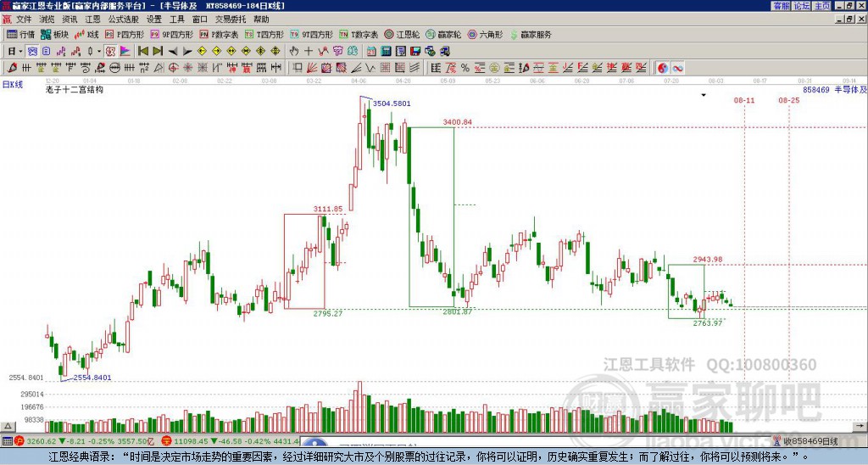Click the black right-pointing arrow icon
Screen dimensions: 868x465
tap(187, 52)
